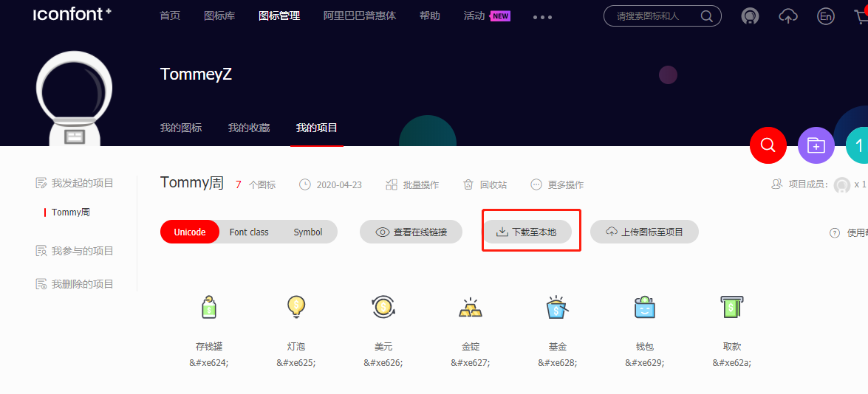Focus the 请搜索图标和人 search field
Image resolution: width=868 pixels, height=394 pixels.
point(662,16)
